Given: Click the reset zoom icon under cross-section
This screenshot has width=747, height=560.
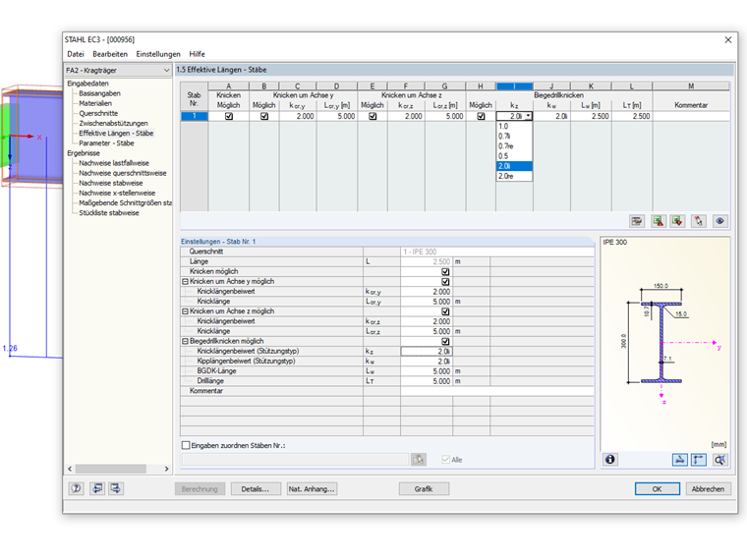Looking at the screenshot, I should 720,459.
